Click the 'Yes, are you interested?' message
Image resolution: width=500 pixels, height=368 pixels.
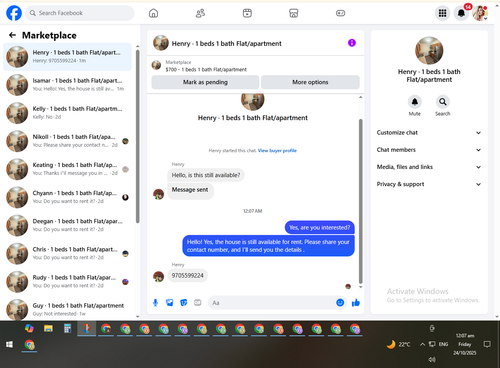pyautogui.click(x=319, y=228)
